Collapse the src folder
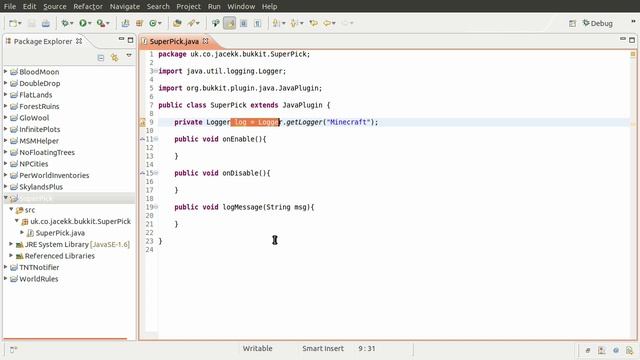Viewport: 640px width, 360px height. click(x=11, y=209)
